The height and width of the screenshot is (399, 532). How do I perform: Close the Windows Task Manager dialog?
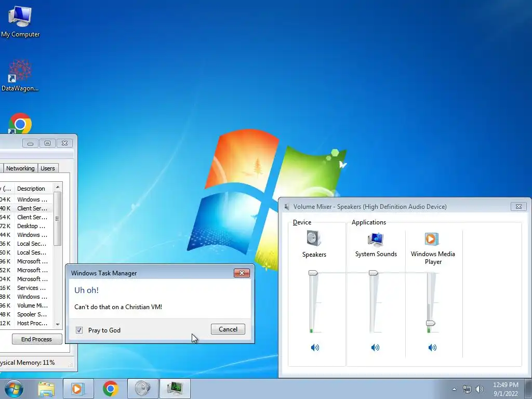242,273
